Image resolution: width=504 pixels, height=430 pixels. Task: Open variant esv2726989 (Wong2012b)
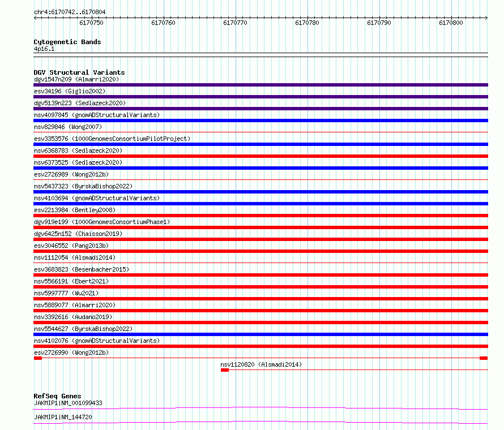[x=71, y=174]
